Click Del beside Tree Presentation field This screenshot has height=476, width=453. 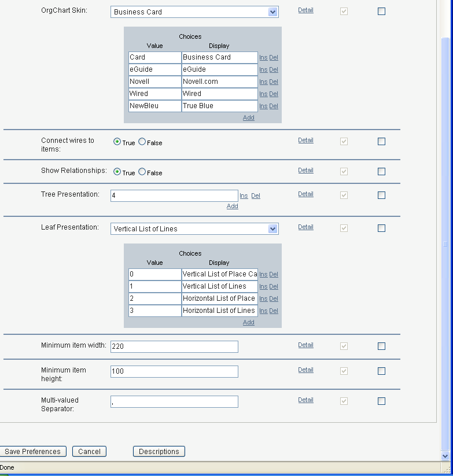point(256,196)
